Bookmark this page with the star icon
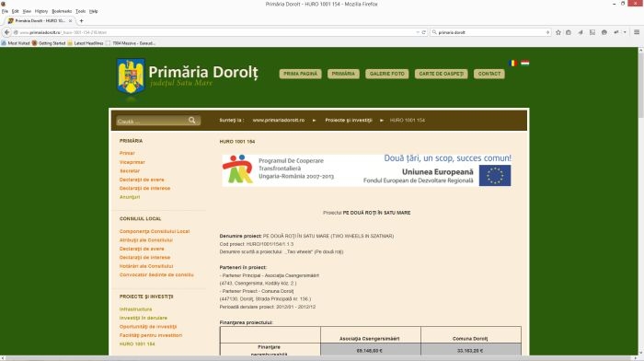644x361 pixels. tap(558, 32)
